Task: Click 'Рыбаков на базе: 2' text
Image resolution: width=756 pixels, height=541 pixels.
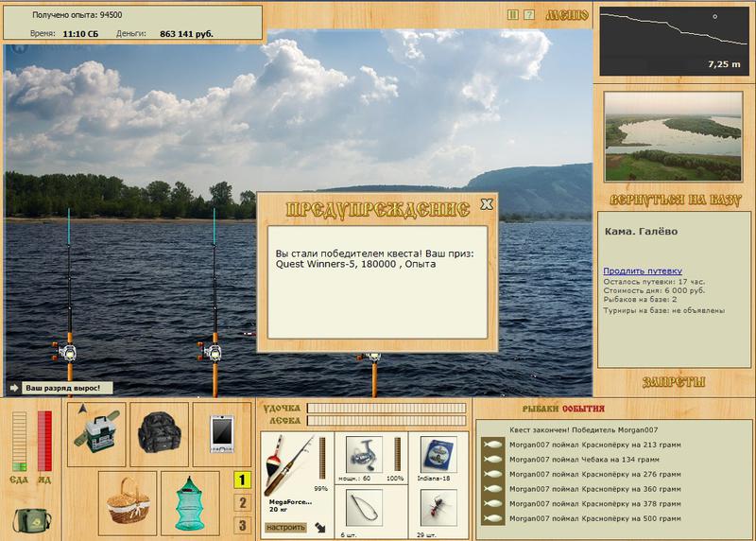Action: coord(640,300)
